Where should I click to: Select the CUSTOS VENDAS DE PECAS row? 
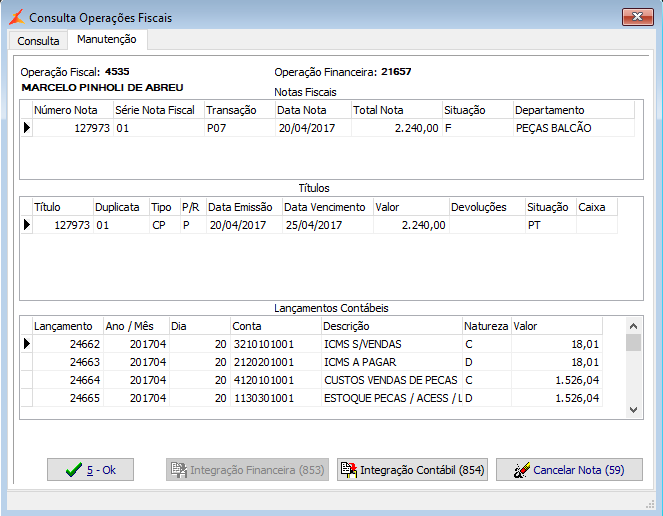pos(390,380)
